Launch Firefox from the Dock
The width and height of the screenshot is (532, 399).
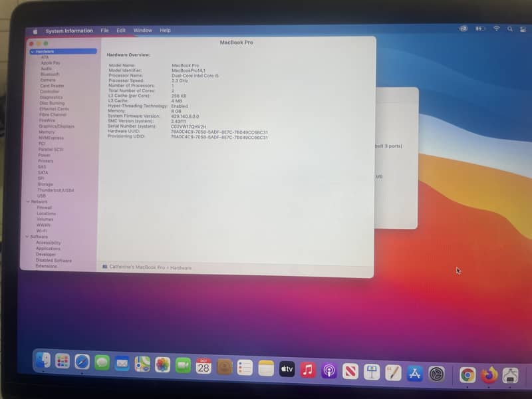(x=489, y=376)
